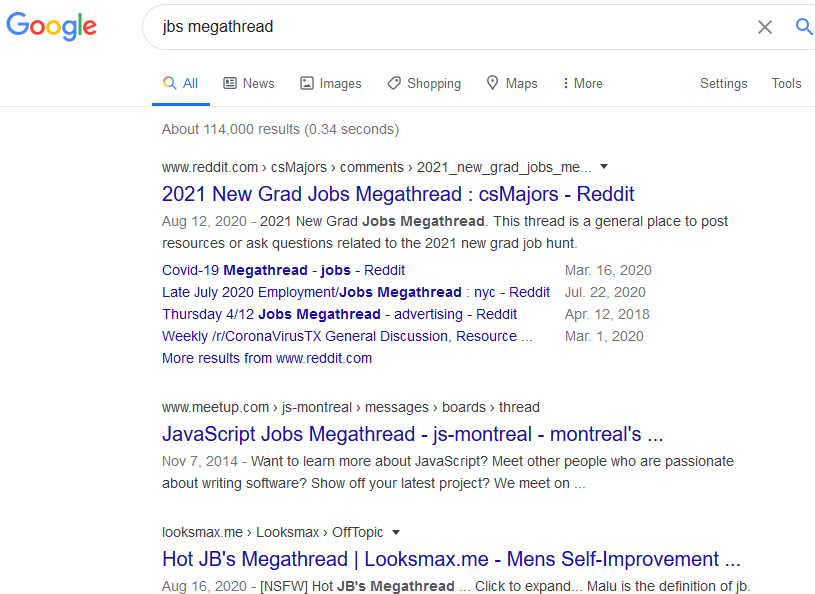Open the News results tab
This screenshot has height=594, width=815.
[x=249, y=84]
